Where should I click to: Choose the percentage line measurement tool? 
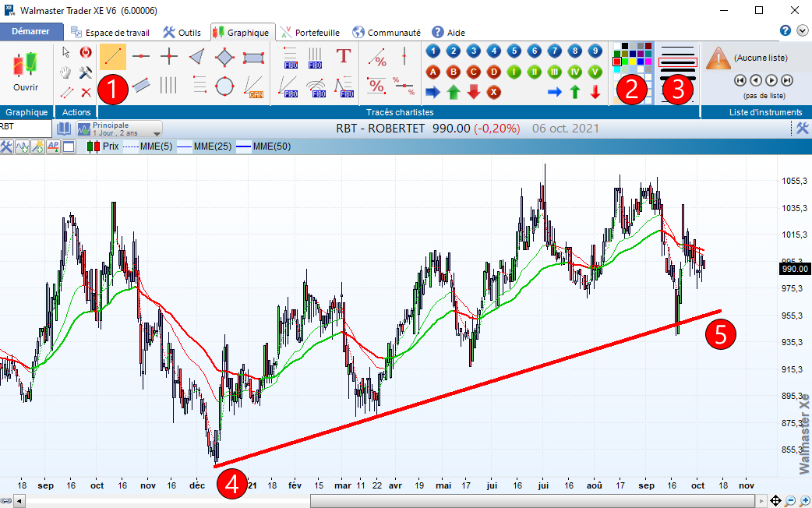[x=378, y=57]
